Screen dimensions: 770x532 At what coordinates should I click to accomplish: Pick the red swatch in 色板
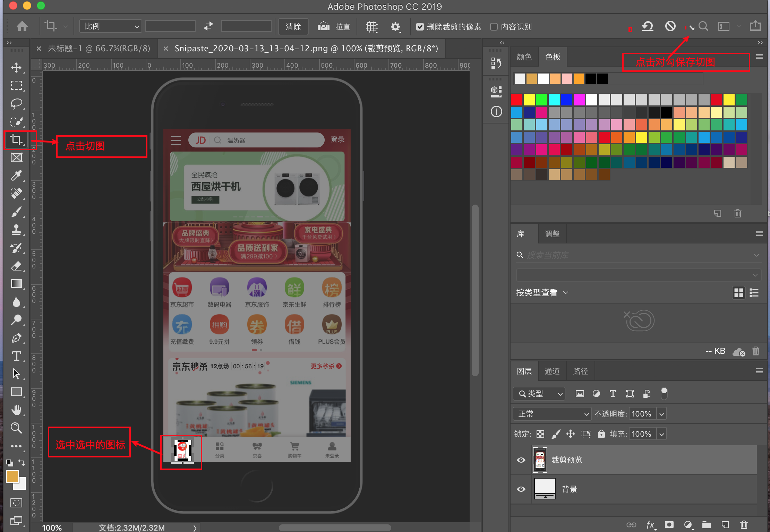(516, 100)
